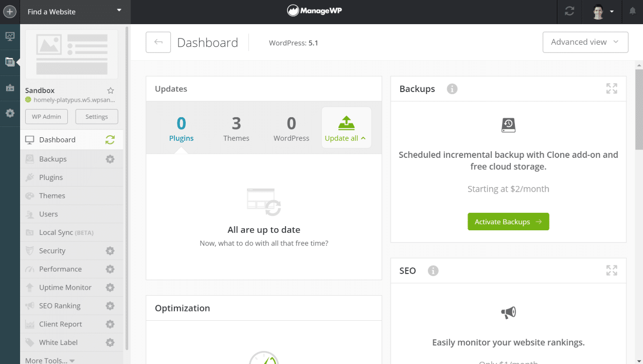This screenshot has height=364, width=643.
Task: Click the Activate Backups button
Action: 508,221
